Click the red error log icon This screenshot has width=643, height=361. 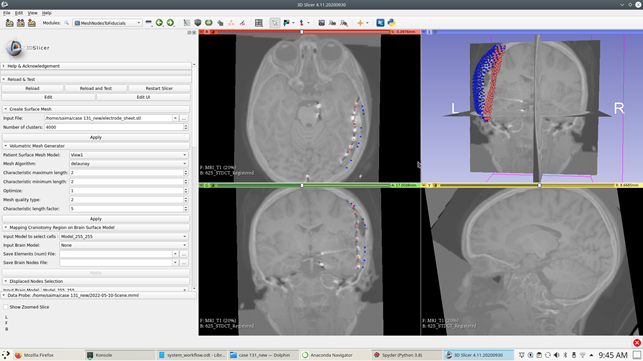(x=637, y=343)
